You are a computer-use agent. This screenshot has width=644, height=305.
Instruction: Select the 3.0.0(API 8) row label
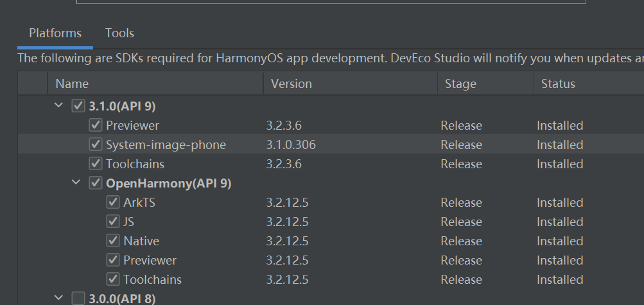tap(122, 299)
